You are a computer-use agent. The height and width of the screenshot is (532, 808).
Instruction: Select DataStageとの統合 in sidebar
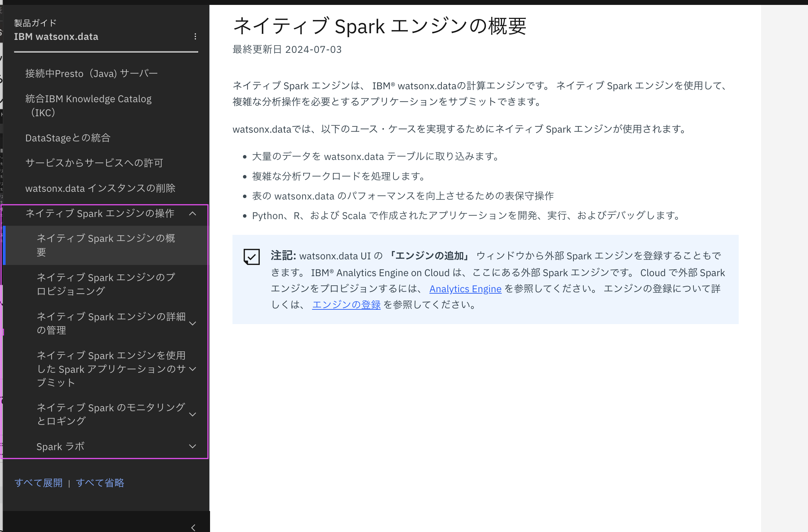point(68,138)
